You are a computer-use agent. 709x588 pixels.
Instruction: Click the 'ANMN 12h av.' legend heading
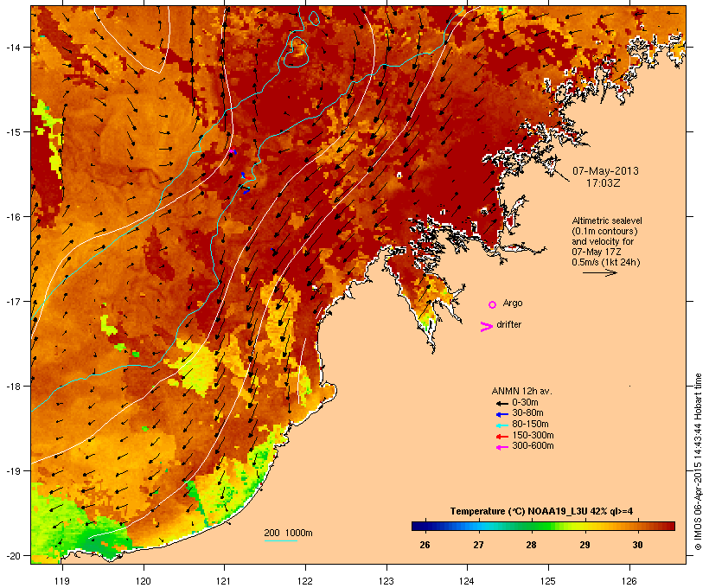click(521, 391)
